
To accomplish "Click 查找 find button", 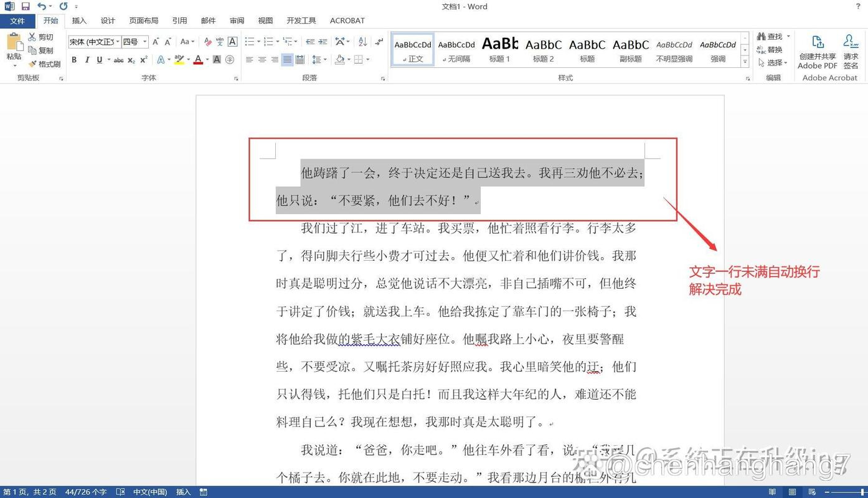I will [x=770, y=37].
